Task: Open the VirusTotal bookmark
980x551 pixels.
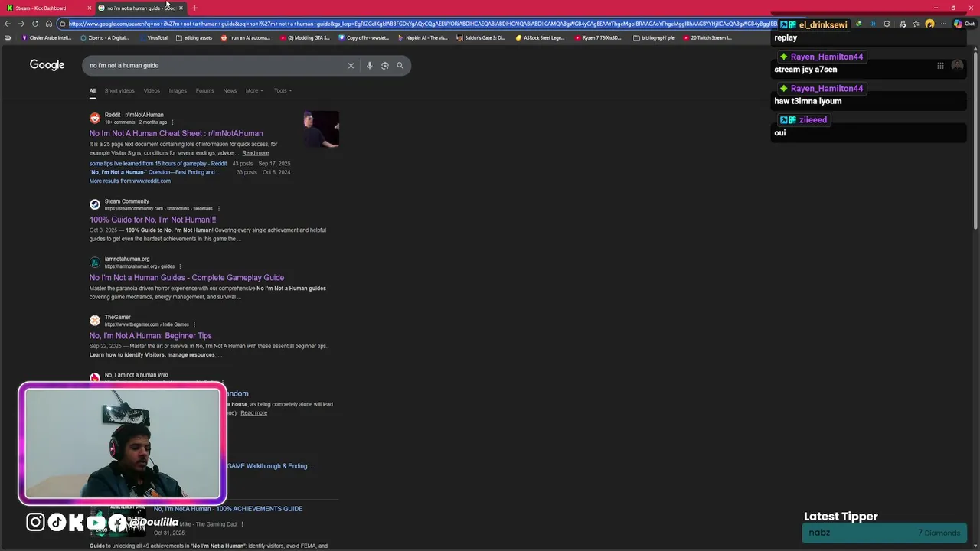Action: 153,37
